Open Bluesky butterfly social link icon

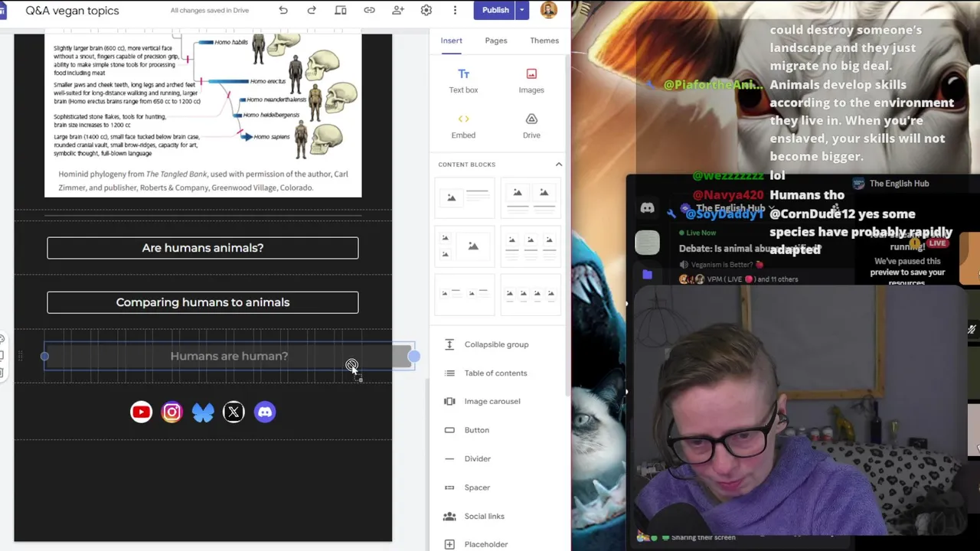[x=203, y=412]
